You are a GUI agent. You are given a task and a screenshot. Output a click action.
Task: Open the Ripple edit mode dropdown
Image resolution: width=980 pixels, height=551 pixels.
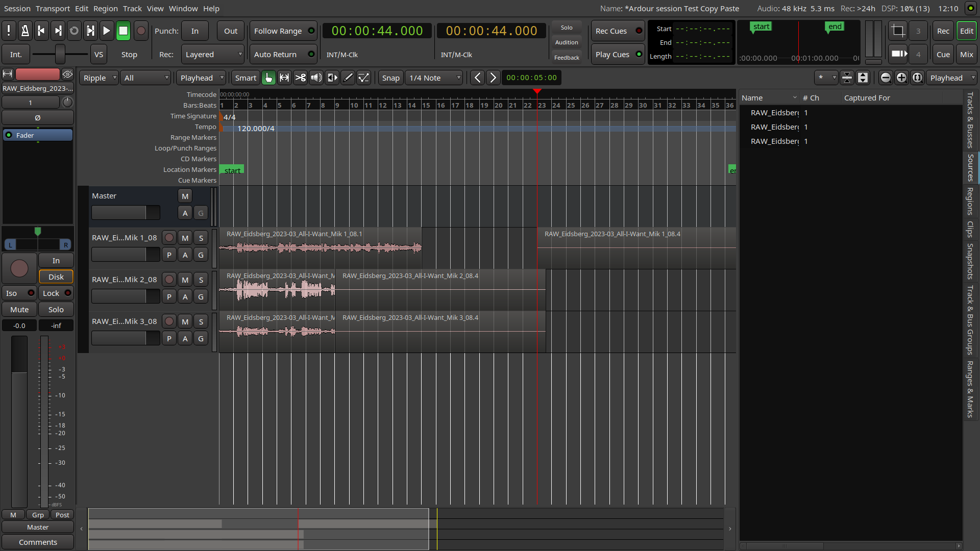coord(99,78)
